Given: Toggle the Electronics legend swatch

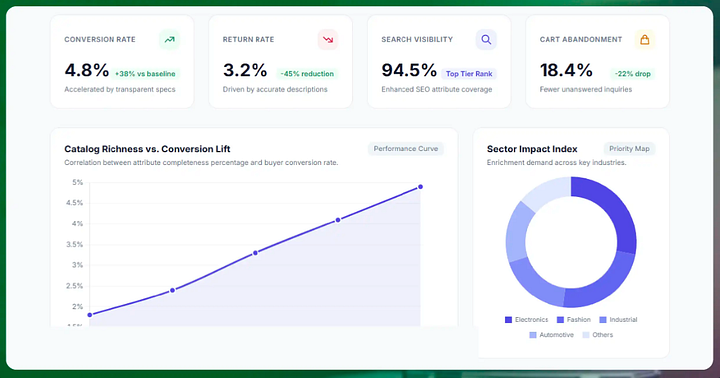Looking at the screenshot, I should (508, 320).
